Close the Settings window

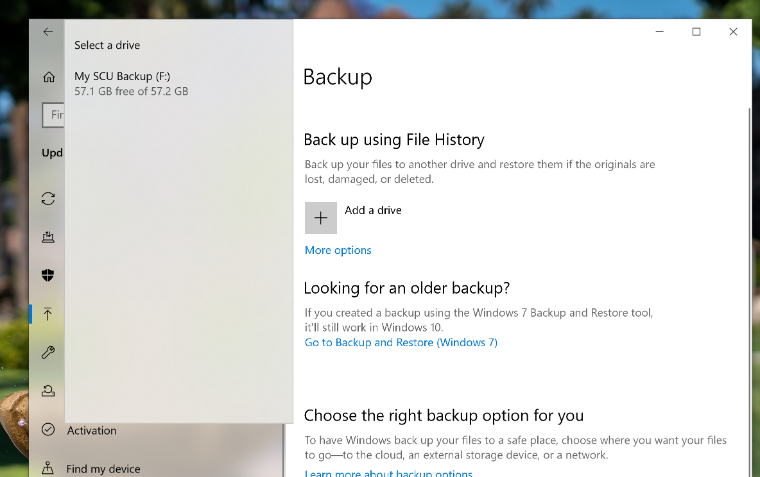733,32
